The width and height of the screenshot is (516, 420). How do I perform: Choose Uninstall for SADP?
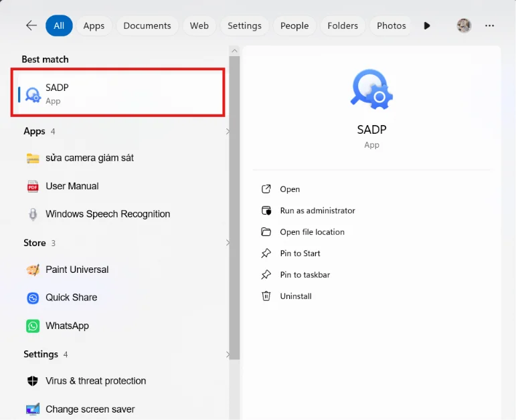[x=296, y=296]
